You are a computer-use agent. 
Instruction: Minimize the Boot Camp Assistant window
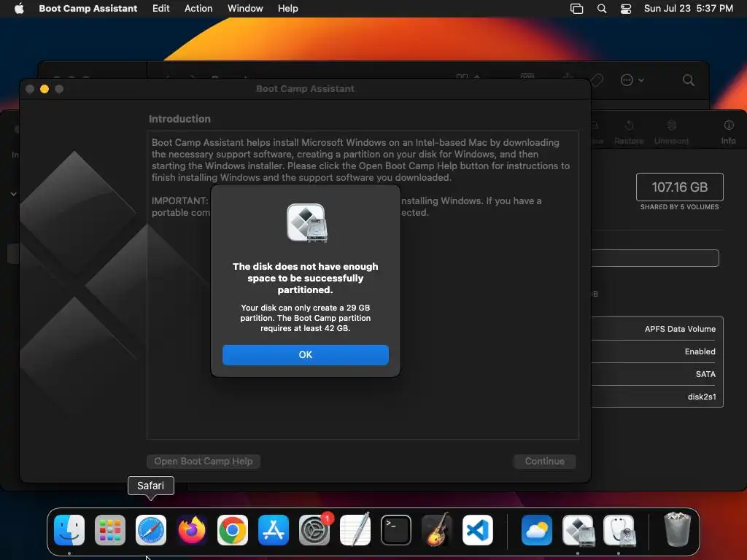pyautogui.click(x=44, y=89)
